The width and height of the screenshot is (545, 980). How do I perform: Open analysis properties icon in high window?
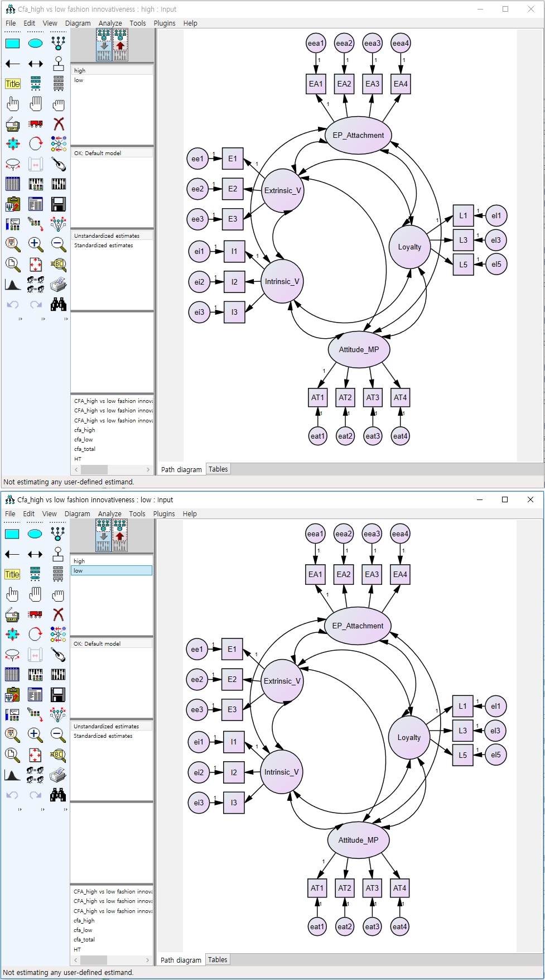pos(35,184)
